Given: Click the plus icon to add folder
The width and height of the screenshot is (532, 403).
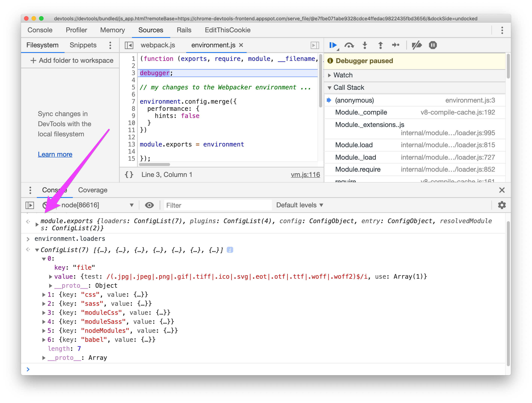Looking at the screenshot, I should [33, 61].
